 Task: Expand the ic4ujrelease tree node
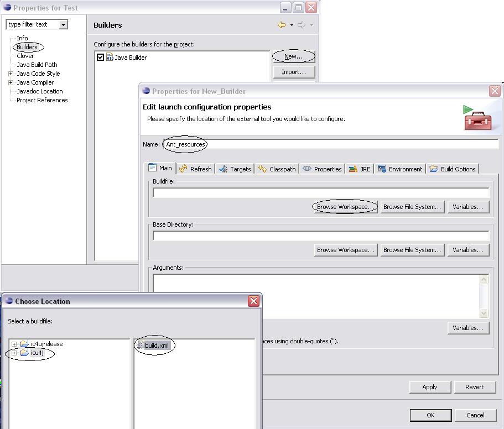click(x=14, y=344)
